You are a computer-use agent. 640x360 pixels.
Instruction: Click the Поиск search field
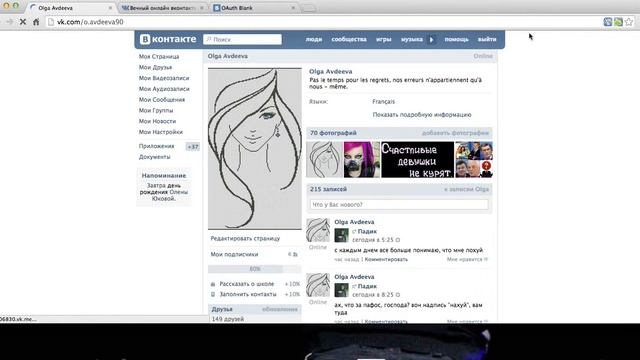(242, 39)
